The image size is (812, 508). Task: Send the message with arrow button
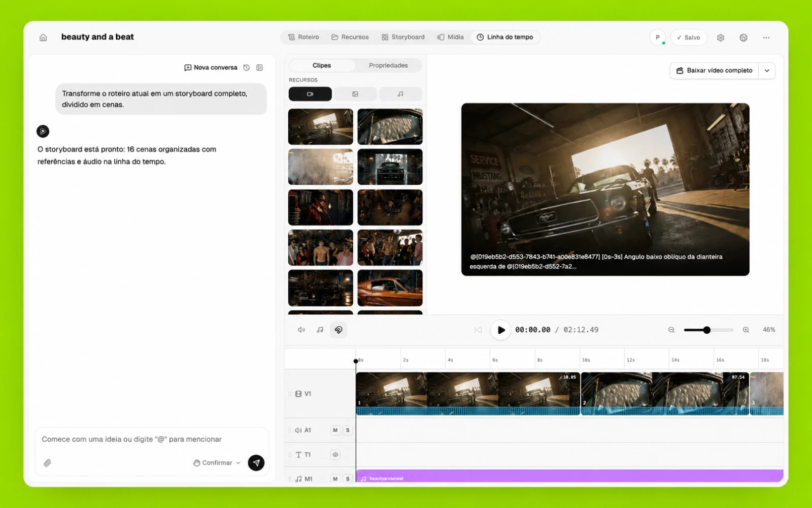256,463
